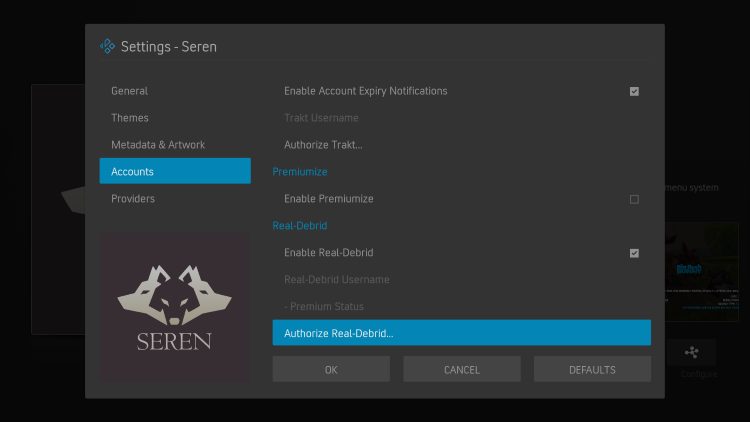Click the Configure icon in background window

coord(691,353)
